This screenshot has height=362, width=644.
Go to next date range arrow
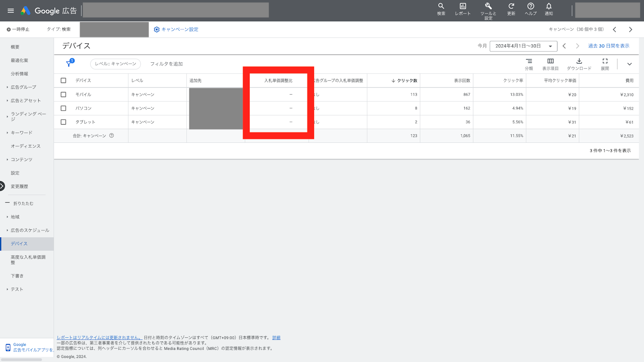578,46
